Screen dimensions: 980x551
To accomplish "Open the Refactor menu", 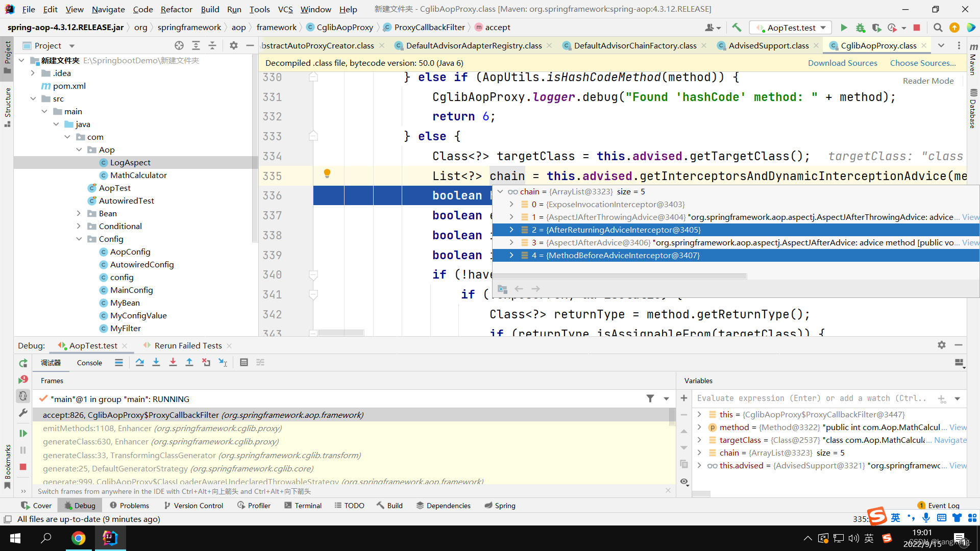I will pyautogui.click(x=176, y=9).
